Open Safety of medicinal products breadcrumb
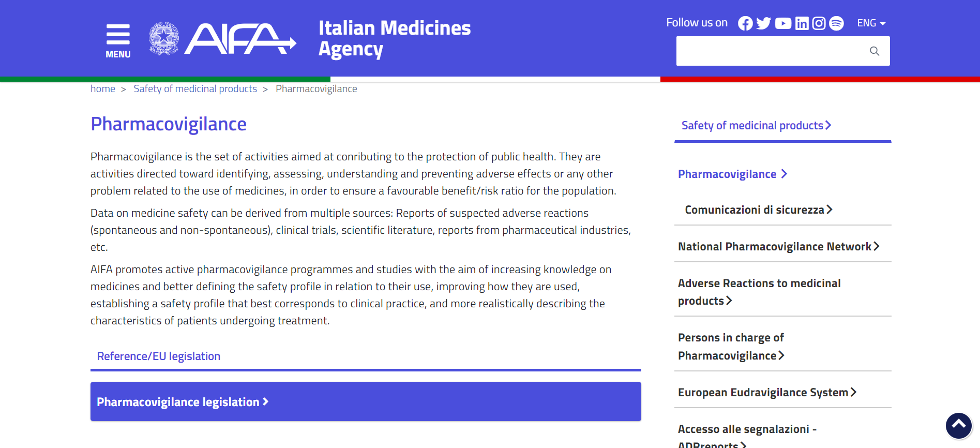Viewport: 980px width, 448px height. pos(195,89)
